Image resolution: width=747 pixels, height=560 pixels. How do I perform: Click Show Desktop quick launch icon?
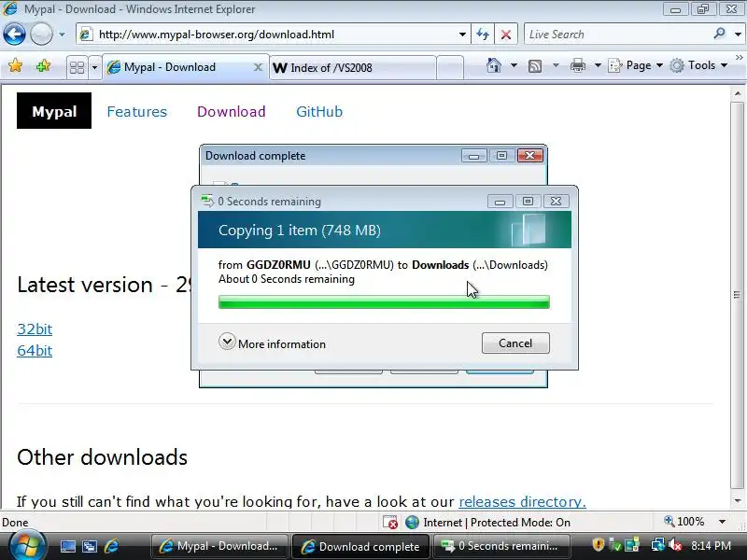coord(67,546)
